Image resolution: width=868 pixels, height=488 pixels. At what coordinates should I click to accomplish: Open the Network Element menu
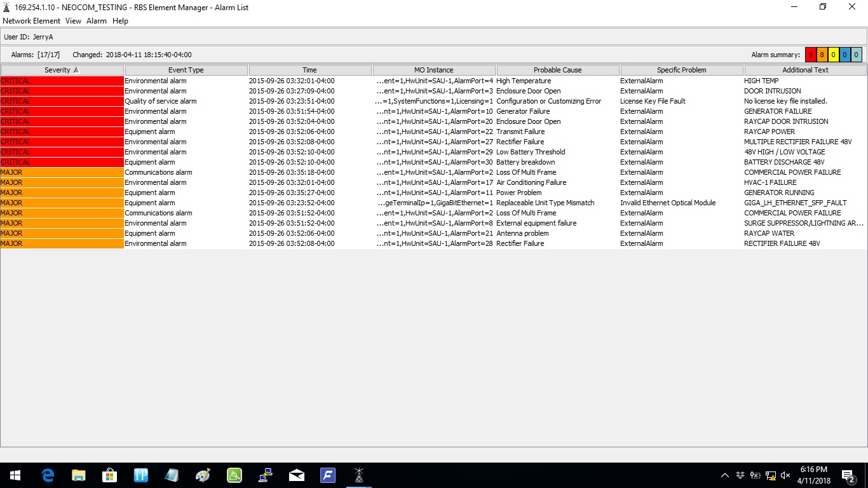click(32, 21)
